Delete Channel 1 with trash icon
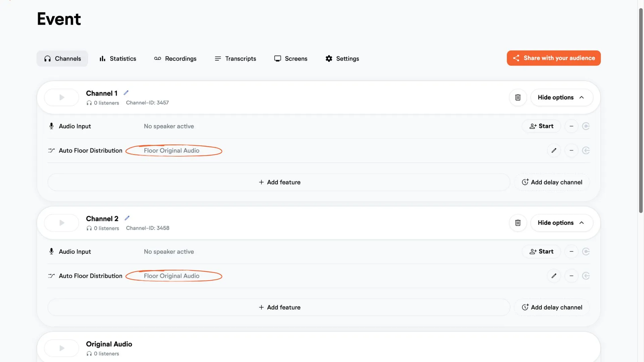Screen dimensions: 644x362 pos(518,98)
